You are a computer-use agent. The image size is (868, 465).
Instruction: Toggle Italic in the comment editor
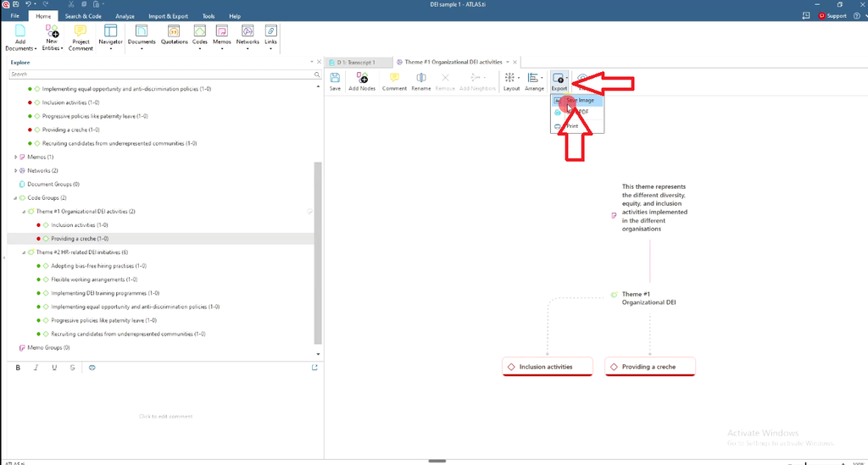36,368
